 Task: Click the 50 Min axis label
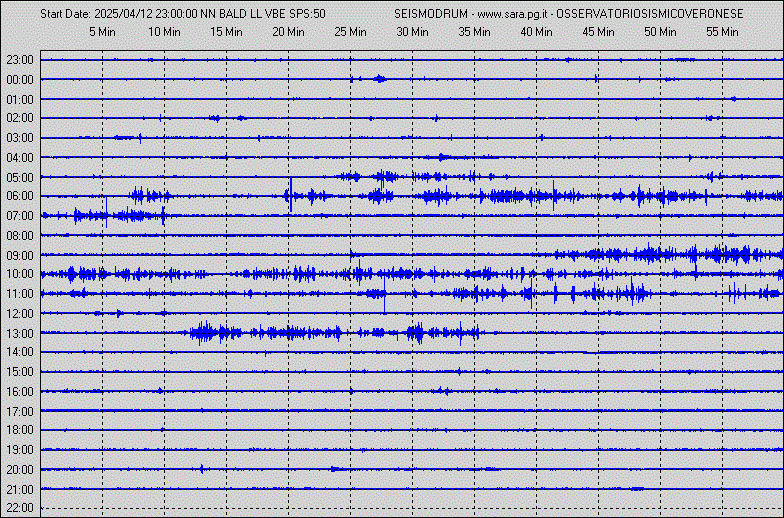click(x=660, y=32)
